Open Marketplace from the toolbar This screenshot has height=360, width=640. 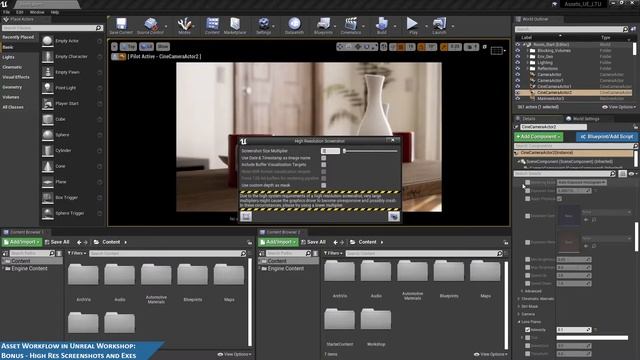coord(235,24)
